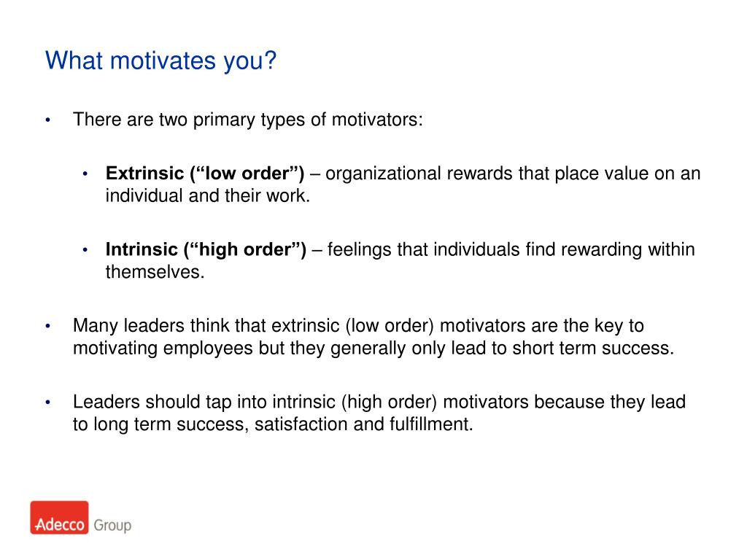Click the word "motivators:" in first bullet
The height and width of the screenshot is (560, 747).
377,120
